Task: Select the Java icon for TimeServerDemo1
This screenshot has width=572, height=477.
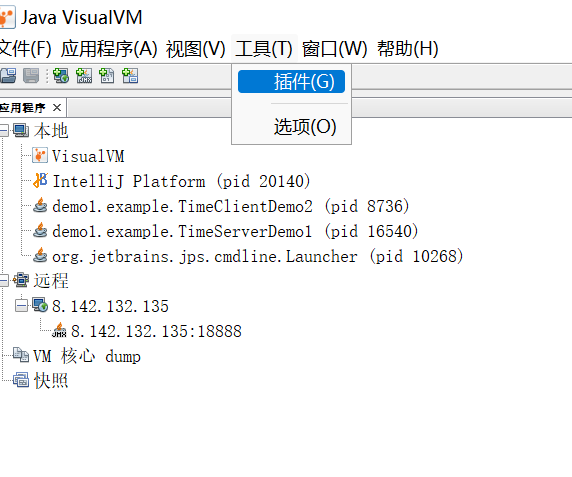Action: [40, 231]
